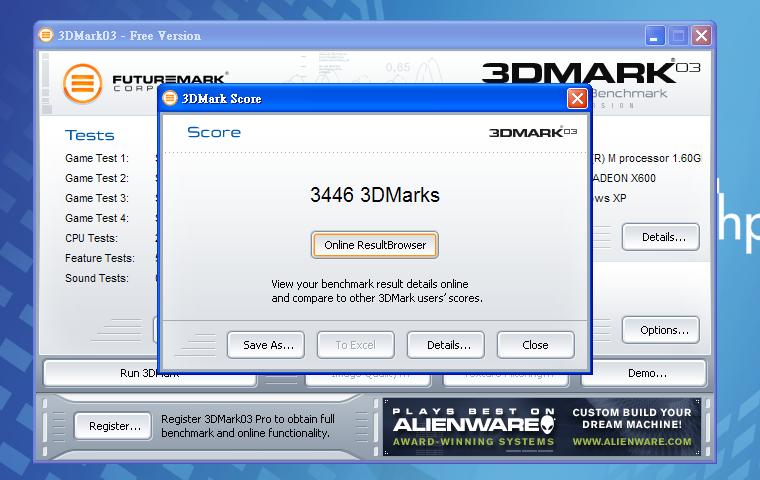Open Details... in the Score dialog
This screenshot has height=480, width=760.
point(446,345)
